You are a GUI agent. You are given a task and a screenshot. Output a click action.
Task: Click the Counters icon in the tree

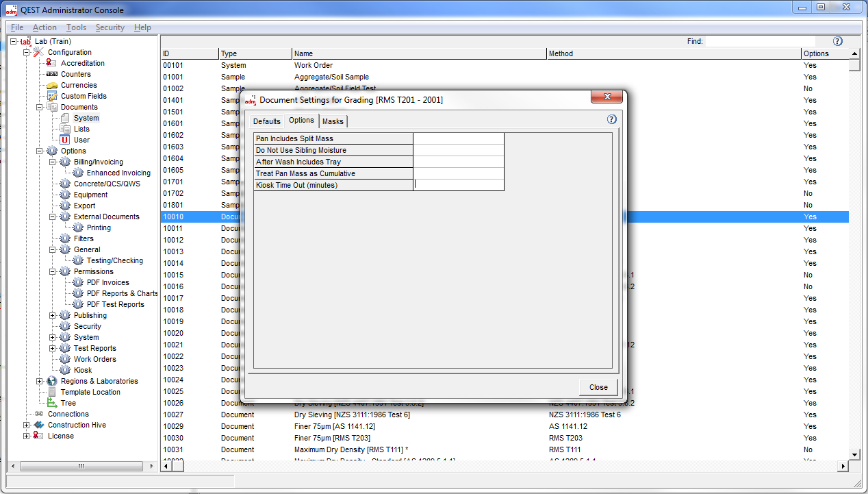52,74
